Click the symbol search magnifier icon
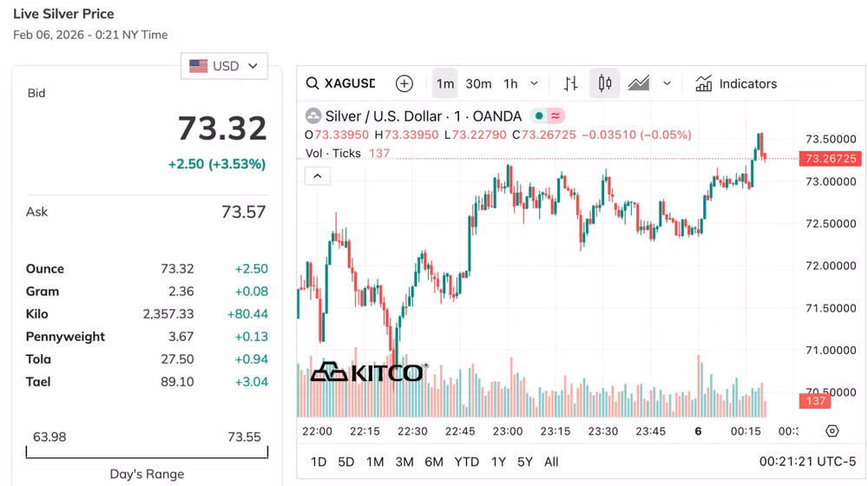The width and height of the screenshot is (868, 486). tap(312, 84)
